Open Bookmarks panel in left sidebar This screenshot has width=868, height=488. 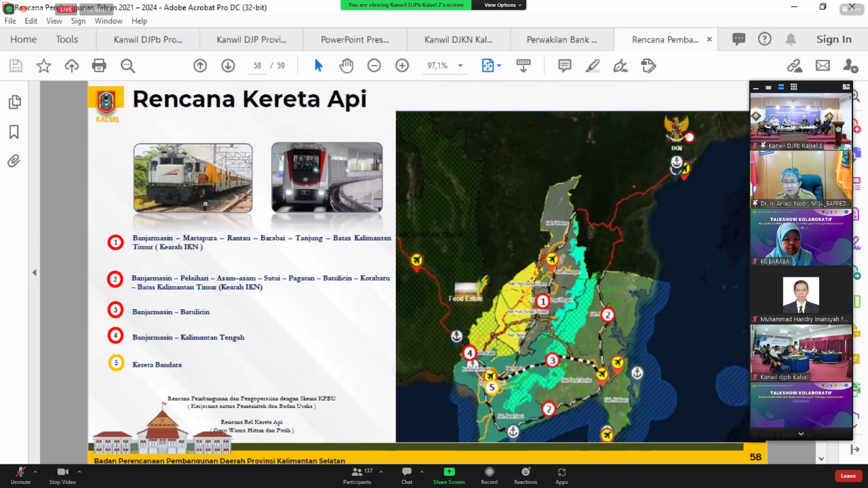14,132
